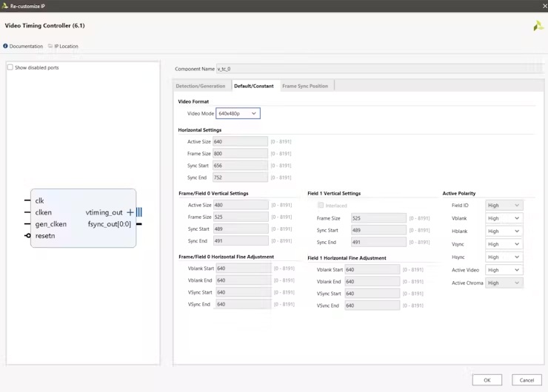The height and width of the screenshot is (392, 548).
Task: Expand the vtiming_out bus plus icon
Action: (x=130, y=212)
